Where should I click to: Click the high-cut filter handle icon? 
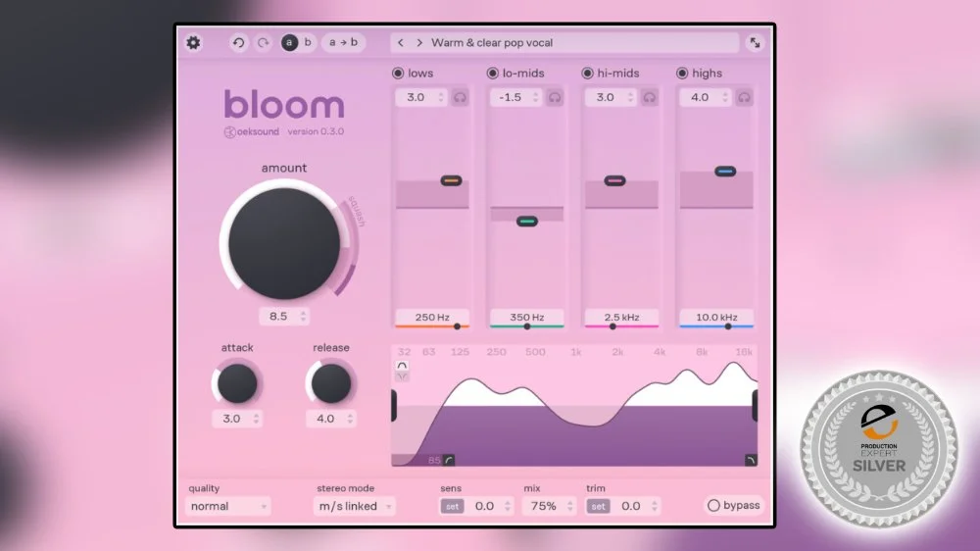751,461
